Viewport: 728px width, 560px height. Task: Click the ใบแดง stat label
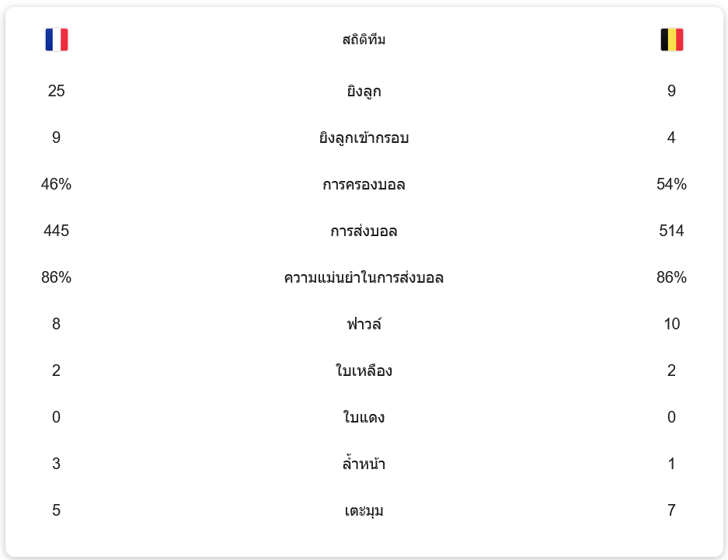pyautogui.click(x=364, y=418)
